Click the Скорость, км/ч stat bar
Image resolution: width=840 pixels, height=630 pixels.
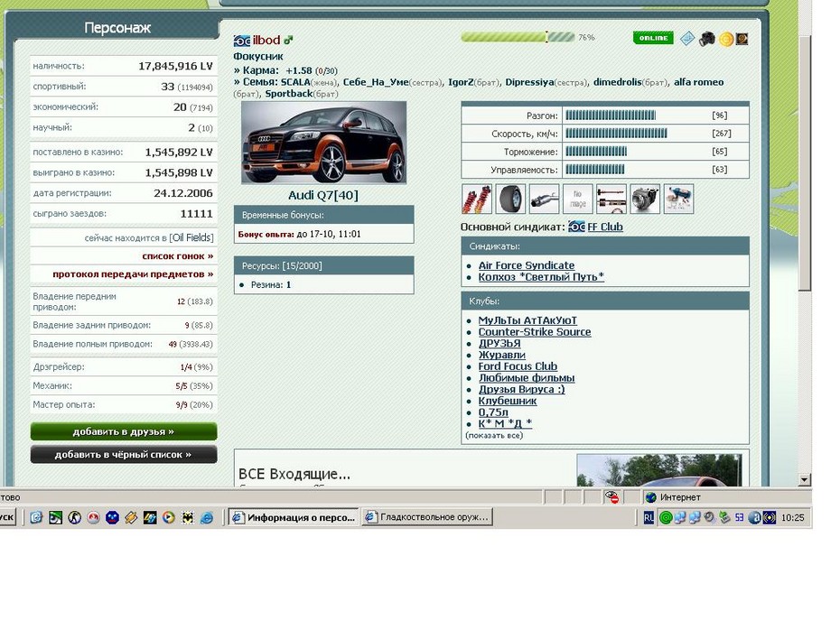(x=617, y=134)
